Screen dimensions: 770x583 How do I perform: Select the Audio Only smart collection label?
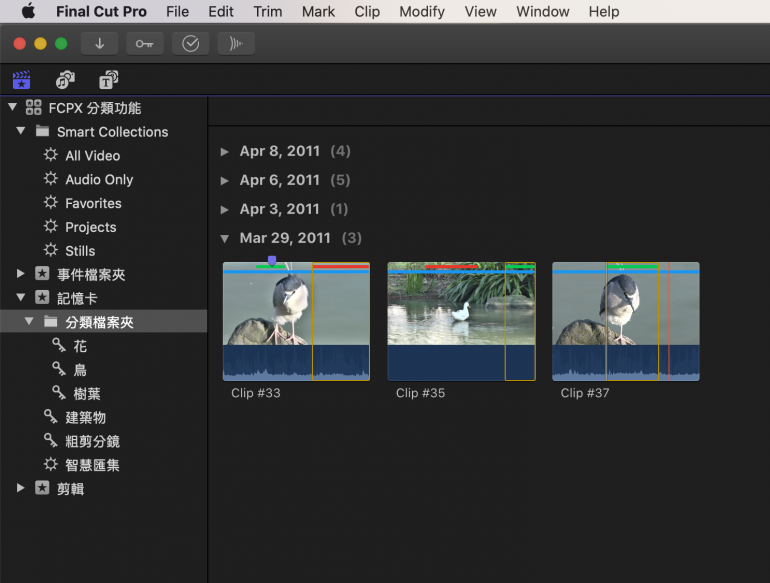(x=99, y=180)
